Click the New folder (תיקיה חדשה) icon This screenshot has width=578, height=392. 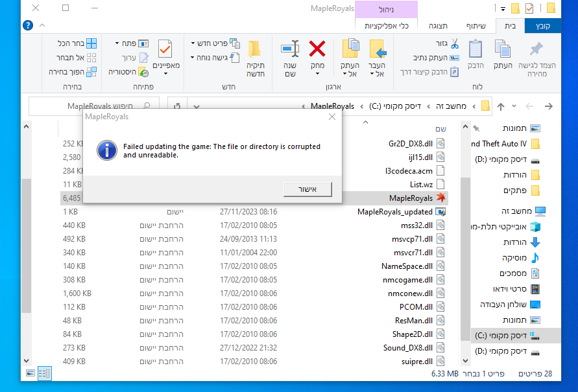255,49
